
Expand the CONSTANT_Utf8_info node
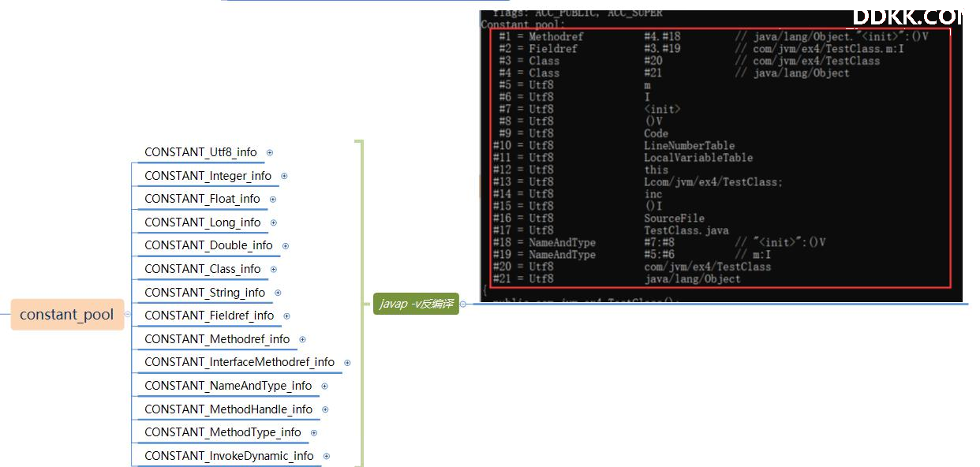tap(270, 153)
